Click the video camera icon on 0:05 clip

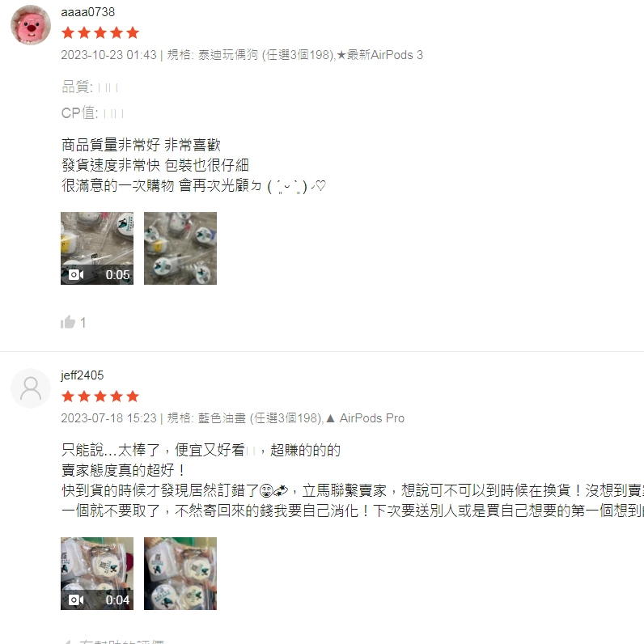point(76,275)
